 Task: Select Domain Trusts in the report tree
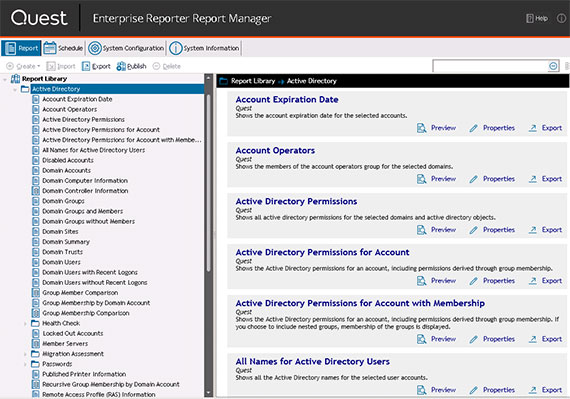(x=63, y=252)
